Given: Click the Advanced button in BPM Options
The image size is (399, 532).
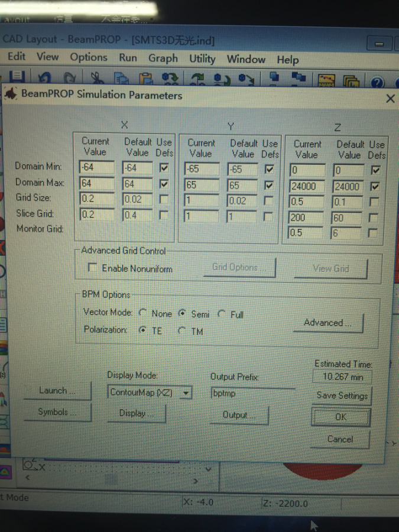Looking at the screenshot, I should click(328, 323).
